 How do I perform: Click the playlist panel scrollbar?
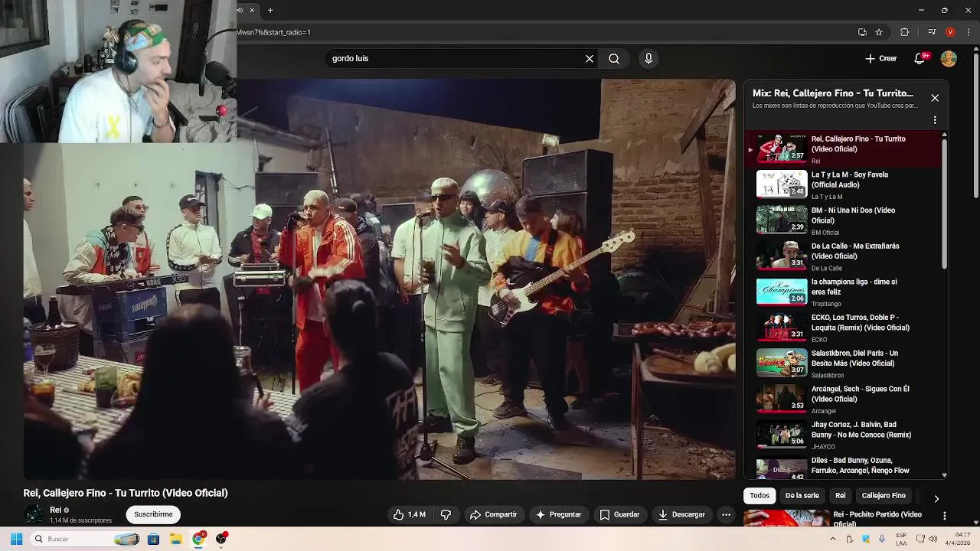pyautogui.click(x=944, y=203)
